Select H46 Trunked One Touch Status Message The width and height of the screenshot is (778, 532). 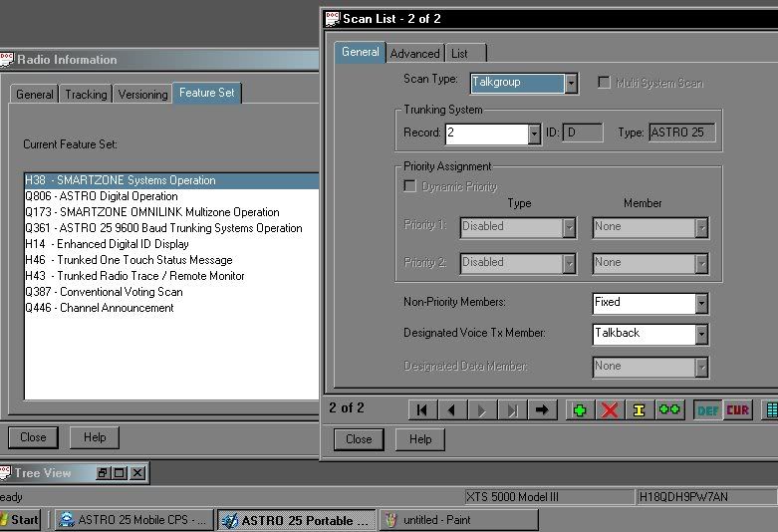coord(171,260)
